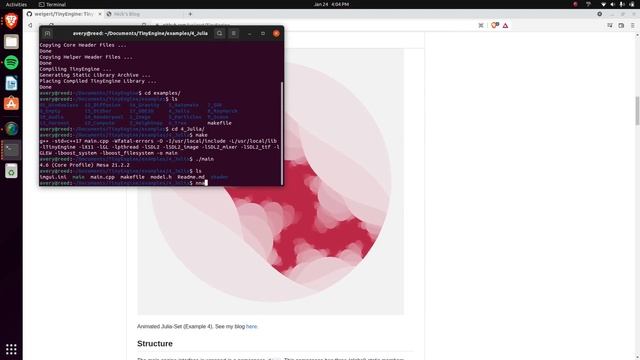Click 'Compiling TinyEngine ...' line
640x360 pixels.
click(x=76, y=69)
